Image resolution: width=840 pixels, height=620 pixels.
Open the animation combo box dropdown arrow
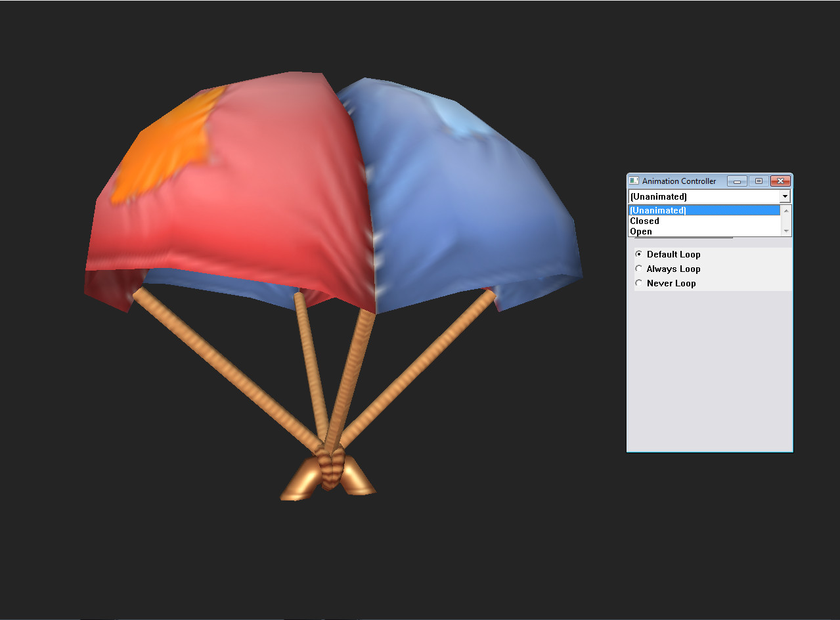(784, 196)
